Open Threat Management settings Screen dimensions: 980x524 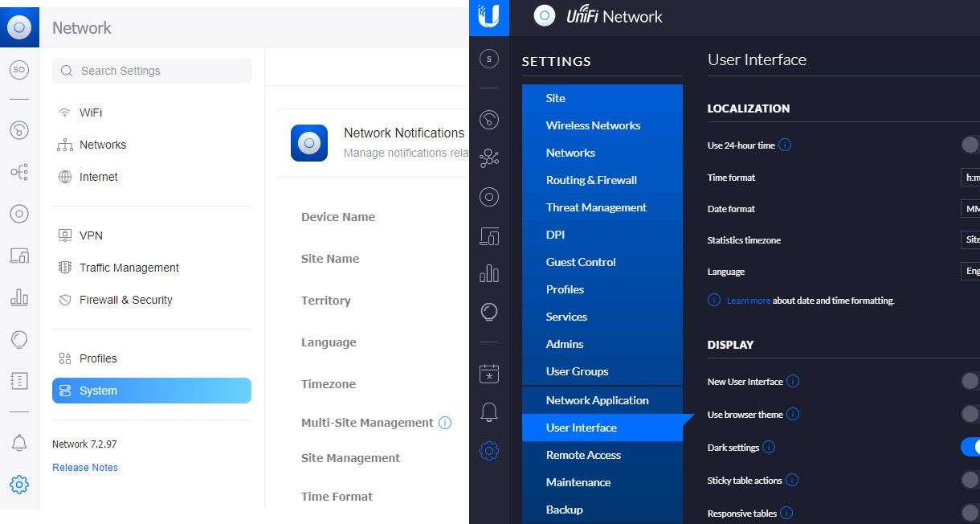pos(602,207)
